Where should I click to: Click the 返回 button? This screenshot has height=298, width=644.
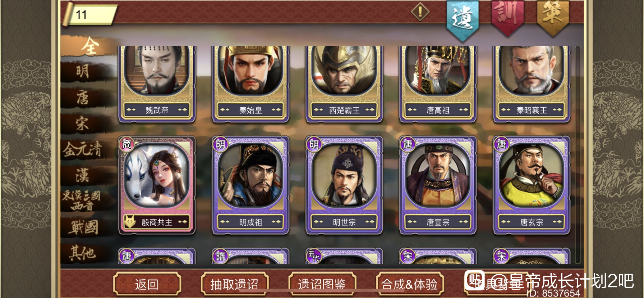[x=147, y=284]
